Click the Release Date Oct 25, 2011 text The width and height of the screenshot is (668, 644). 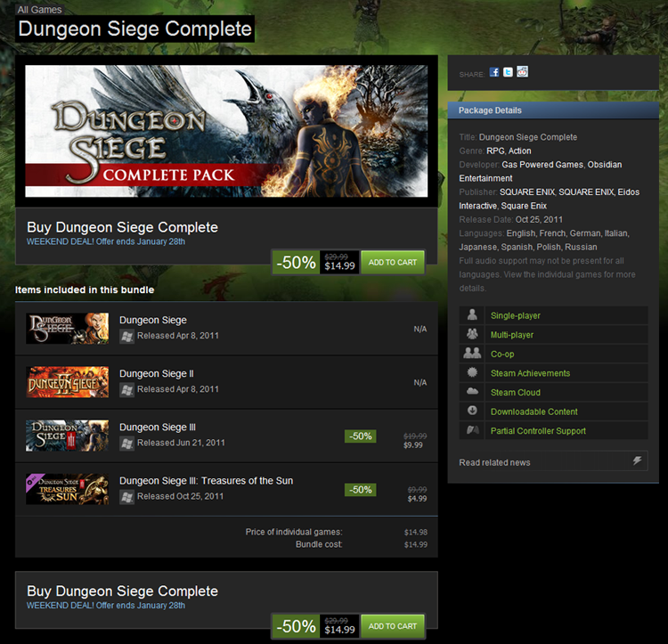539,220
